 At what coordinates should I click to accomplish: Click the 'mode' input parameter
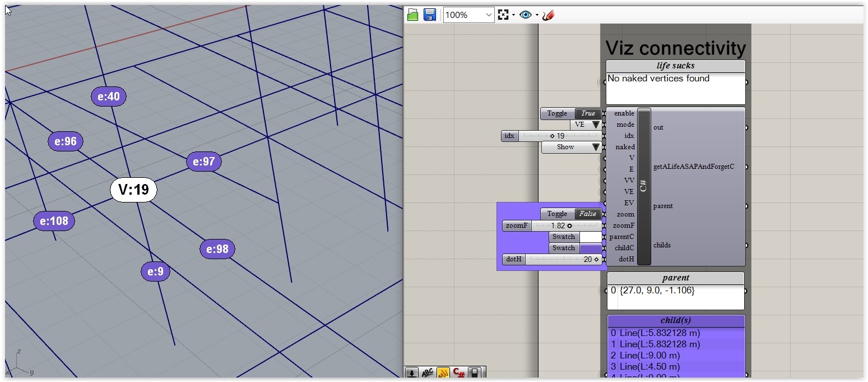click(625, 125)
